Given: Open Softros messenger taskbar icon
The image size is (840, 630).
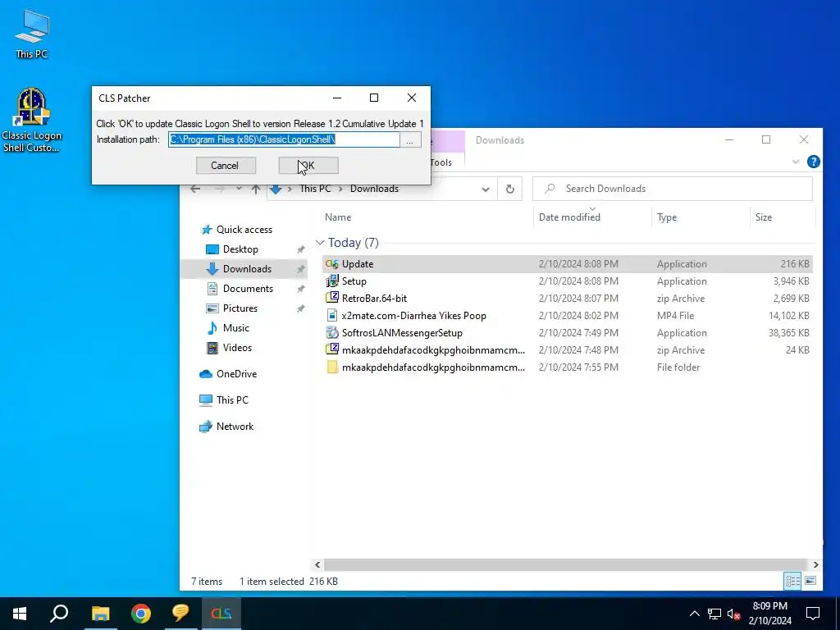Looking at the screenshot, I should (x=181, y=614).
